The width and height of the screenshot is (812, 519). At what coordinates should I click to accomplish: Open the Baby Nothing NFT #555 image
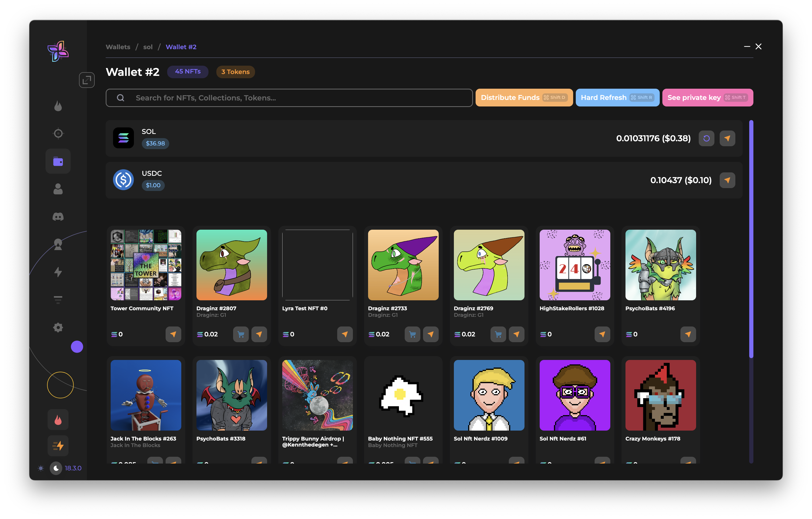pyautogui.click(x=403, y=395)
